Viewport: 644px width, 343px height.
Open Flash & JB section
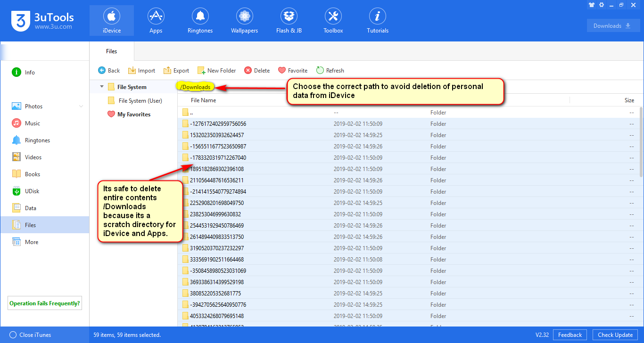click(289, 21)
